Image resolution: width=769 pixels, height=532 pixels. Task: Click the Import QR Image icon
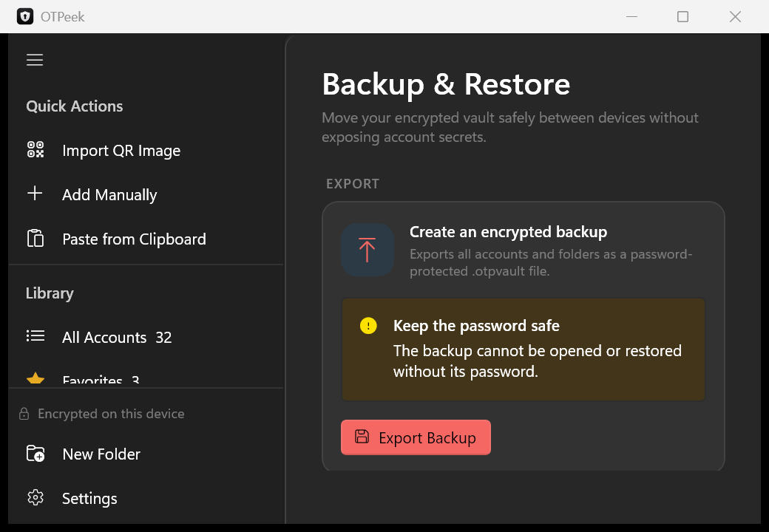coord(35,149)
